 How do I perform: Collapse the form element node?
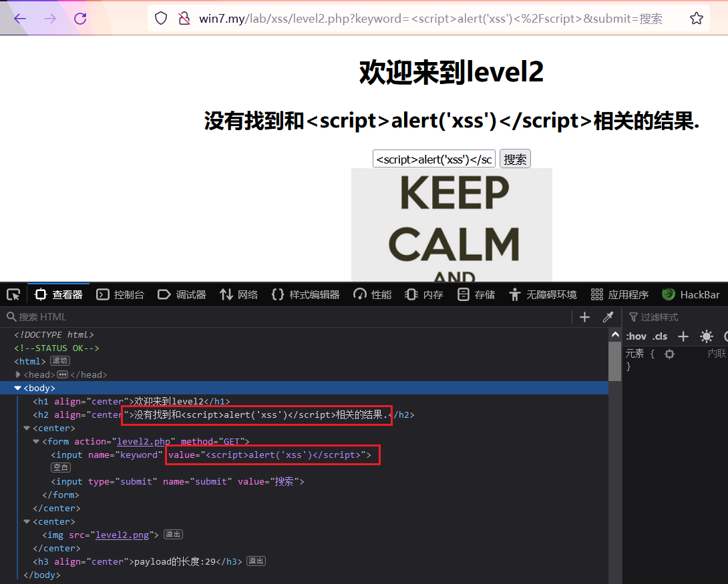(x=35, y=441)
